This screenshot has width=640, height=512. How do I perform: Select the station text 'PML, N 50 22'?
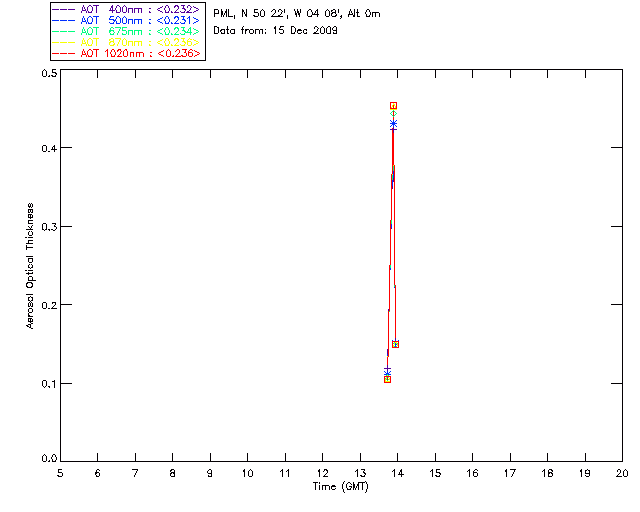pyautogui.click(x=249, y=14)
